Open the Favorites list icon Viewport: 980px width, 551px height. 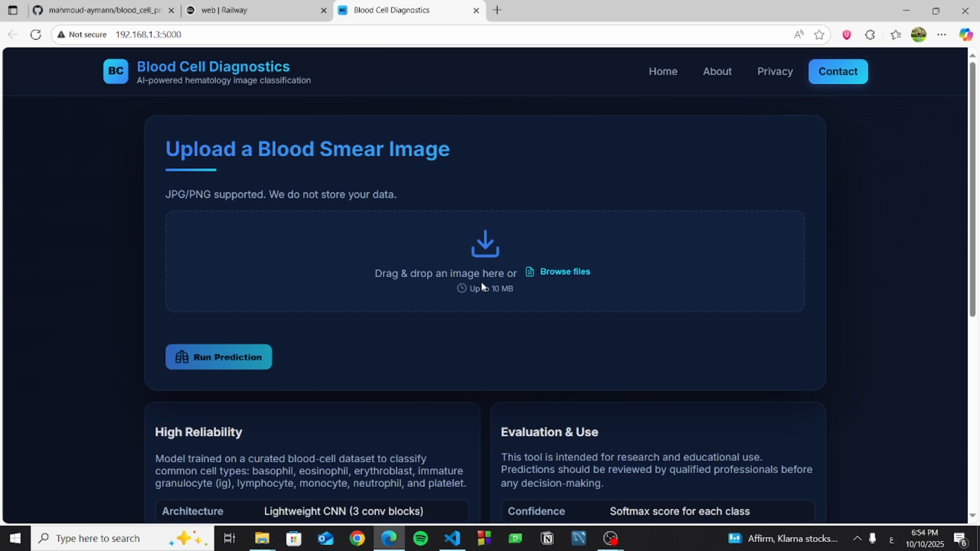896,34
